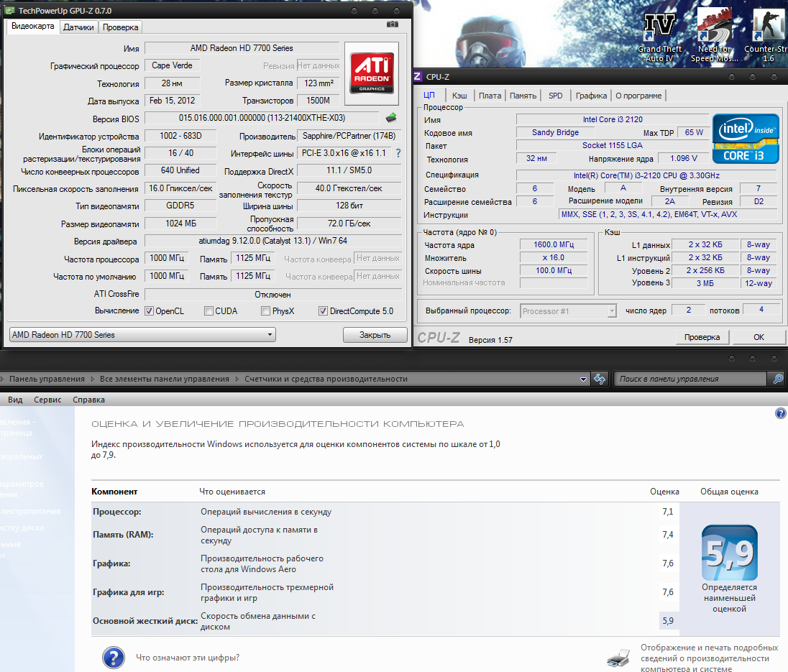Open the AMD Radeon HD 7700 Series dropdown
The height and width of the screenshot is (672, 788).
[x=142, y=334]
